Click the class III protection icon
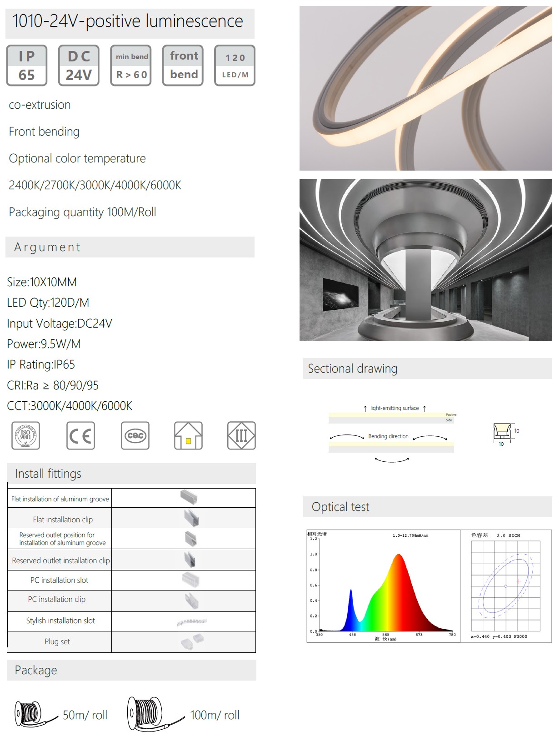 click(x=241, y=436)
